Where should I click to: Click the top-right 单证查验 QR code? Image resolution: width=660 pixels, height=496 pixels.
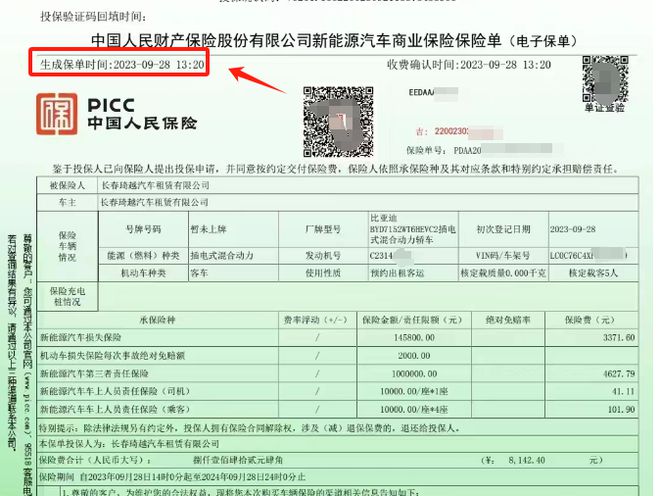coord(605,79)
